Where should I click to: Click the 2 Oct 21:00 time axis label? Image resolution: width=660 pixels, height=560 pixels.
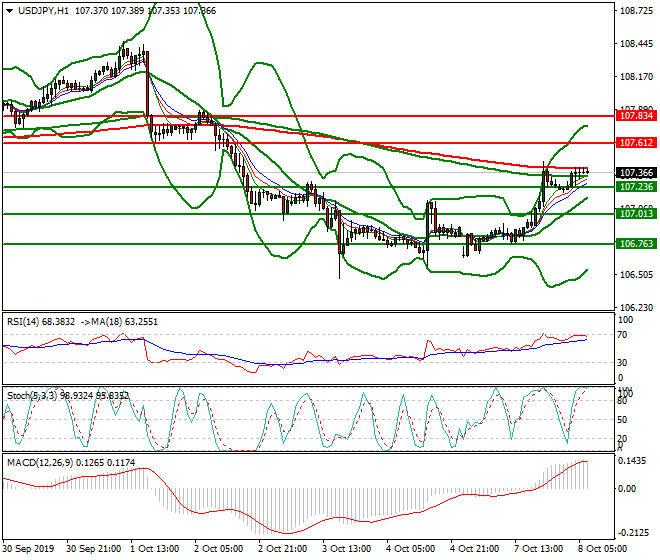(x=284, y=549)
